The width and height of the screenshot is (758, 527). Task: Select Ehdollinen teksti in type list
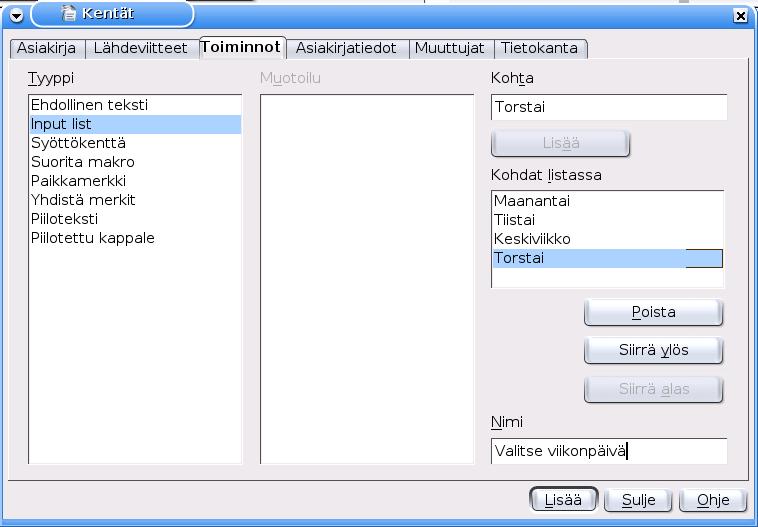pos(135,105)
